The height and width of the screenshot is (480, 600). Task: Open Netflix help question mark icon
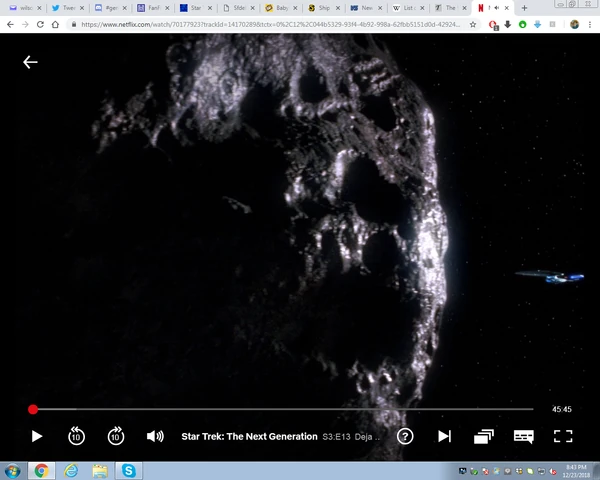coord(405,436)
